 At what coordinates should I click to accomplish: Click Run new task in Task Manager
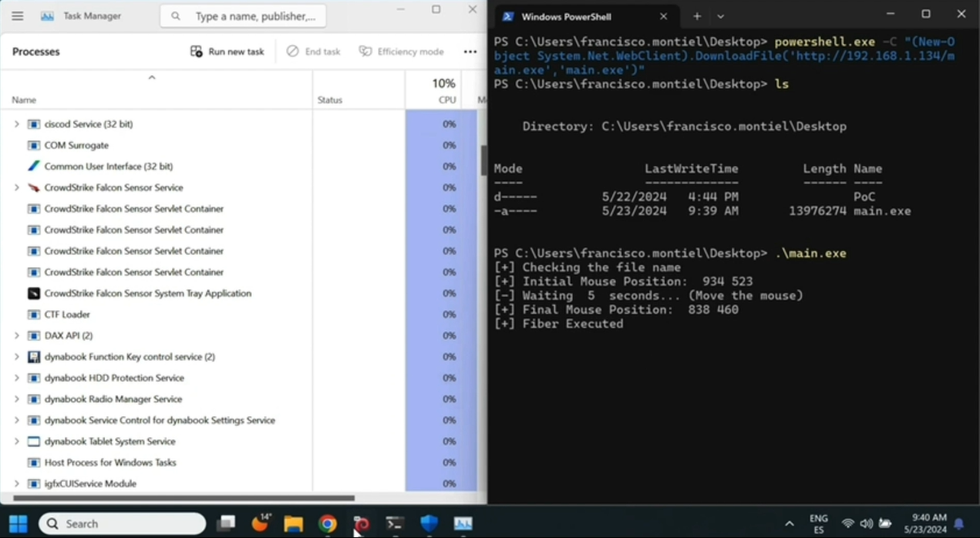click(227, 52)
